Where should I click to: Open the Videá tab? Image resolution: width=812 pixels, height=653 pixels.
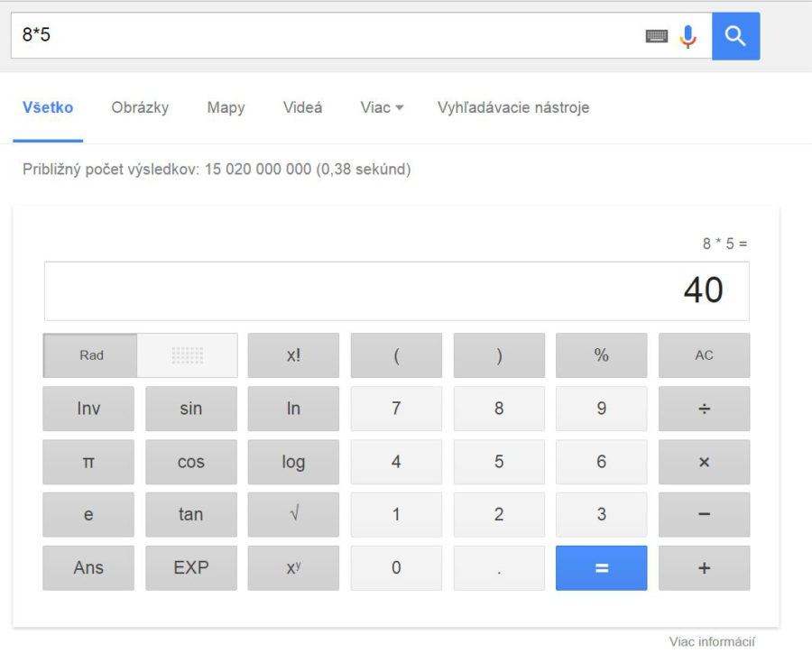coord(302,107)
